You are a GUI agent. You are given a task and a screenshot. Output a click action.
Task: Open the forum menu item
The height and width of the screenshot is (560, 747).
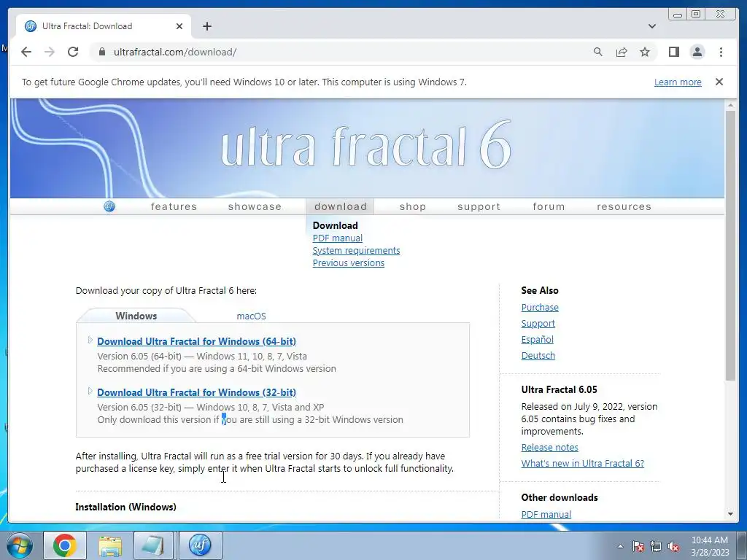point(549,206)
